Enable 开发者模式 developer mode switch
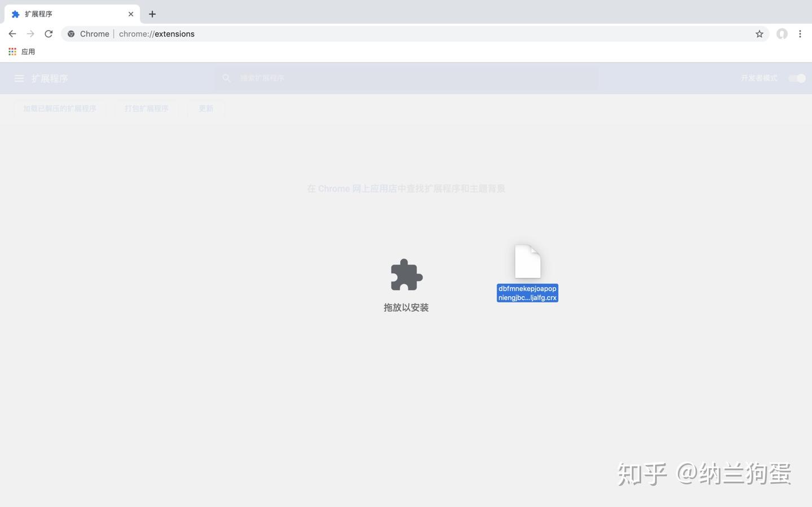812x507 pixels. tap(797, 78)
